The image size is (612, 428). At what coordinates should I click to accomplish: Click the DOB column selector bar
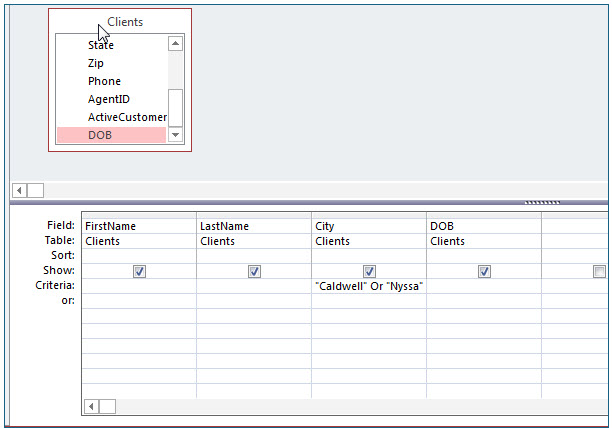pos(484,215)
